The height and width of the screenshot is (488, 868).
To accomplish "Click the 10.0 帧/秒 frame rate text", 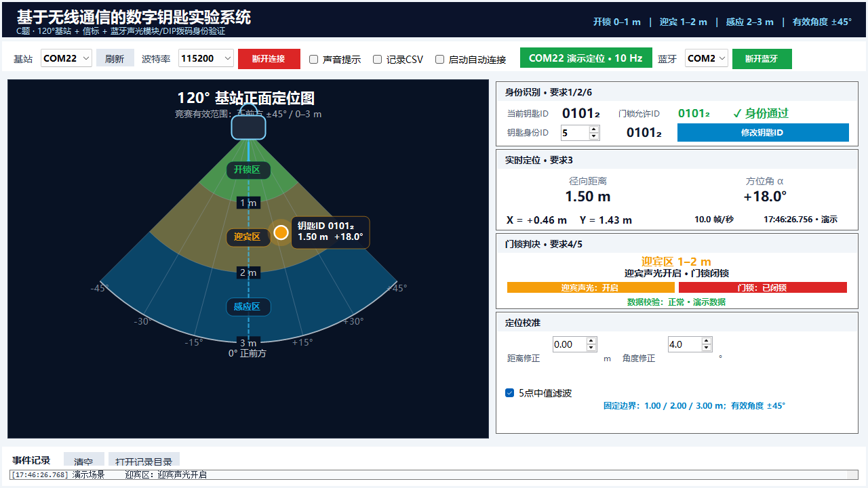I will 714,220.
